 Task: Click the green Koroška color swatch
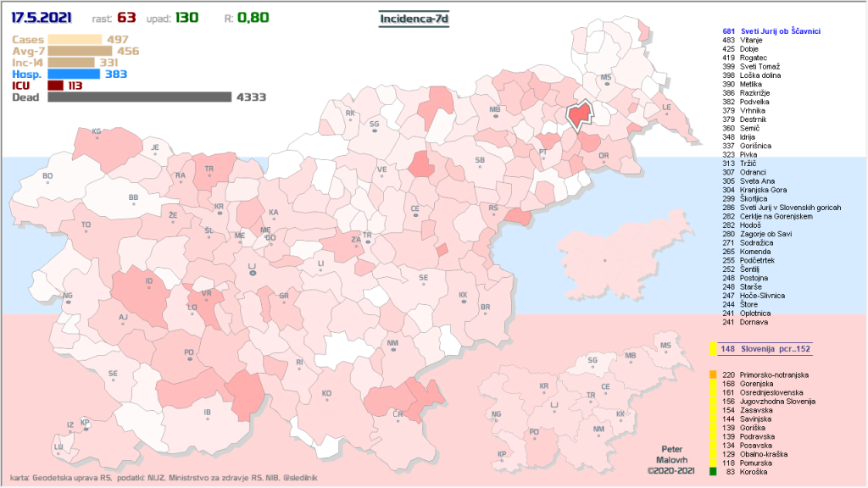(x=713, y=472)
